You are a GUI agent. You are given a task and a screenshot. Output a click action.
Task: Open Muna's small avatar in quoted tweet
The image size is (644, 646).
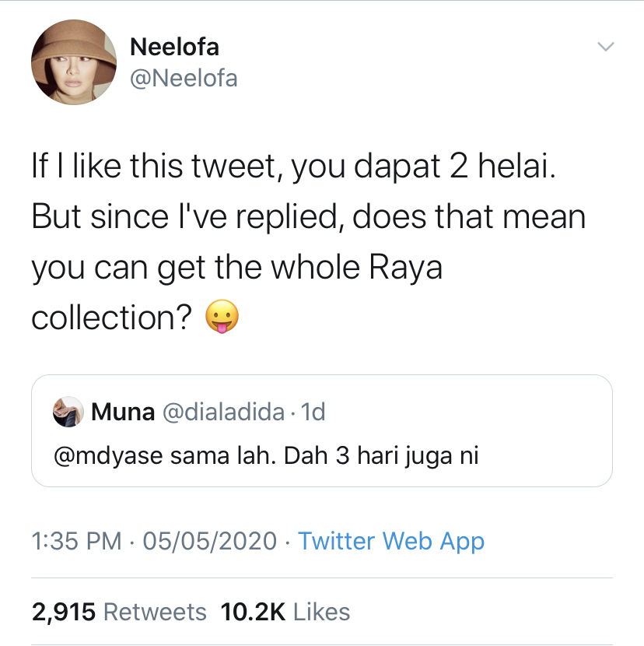(68, 412)
